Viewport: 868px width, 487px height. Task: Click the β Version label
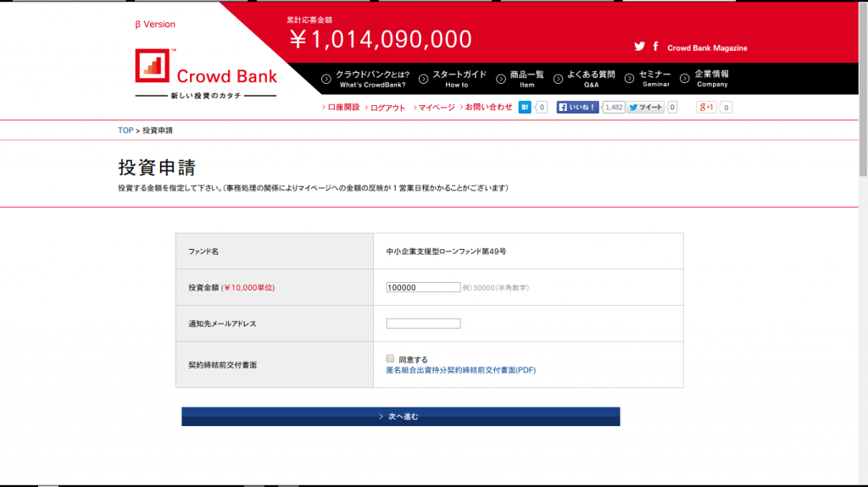(x=155, y=25)
